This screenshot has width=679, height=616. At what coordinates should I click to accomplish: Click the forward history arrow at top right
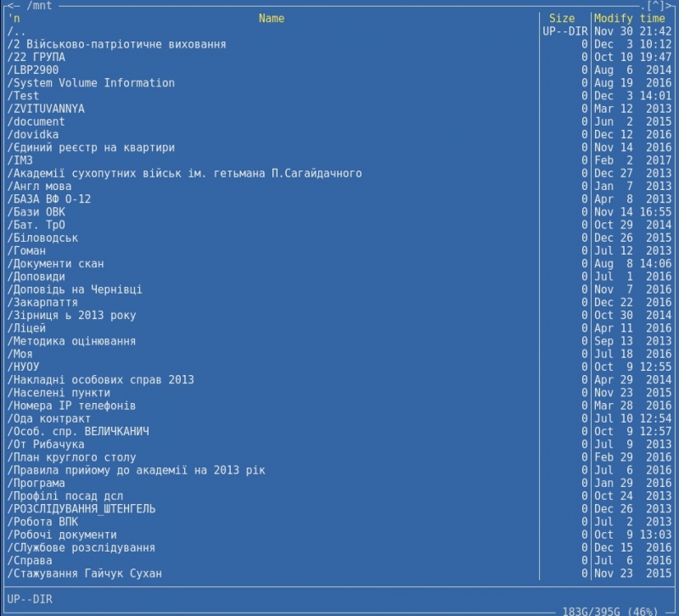click(x=669, y=6)
